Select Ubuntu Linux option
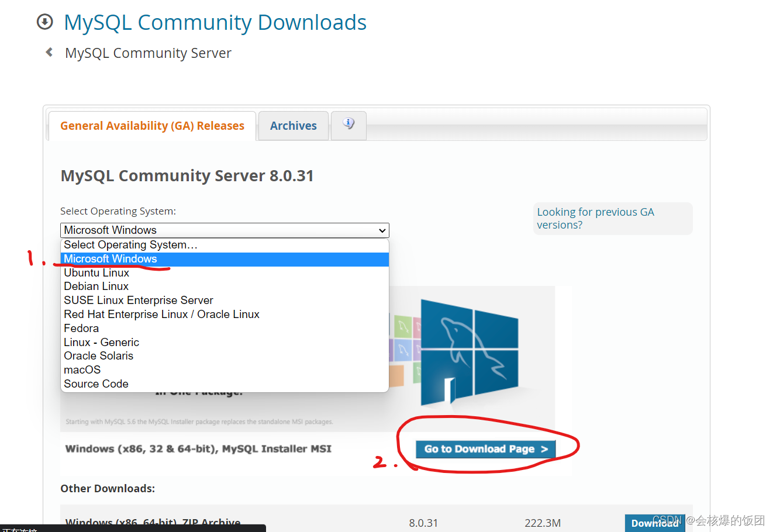773x532 pixels. 225,273
